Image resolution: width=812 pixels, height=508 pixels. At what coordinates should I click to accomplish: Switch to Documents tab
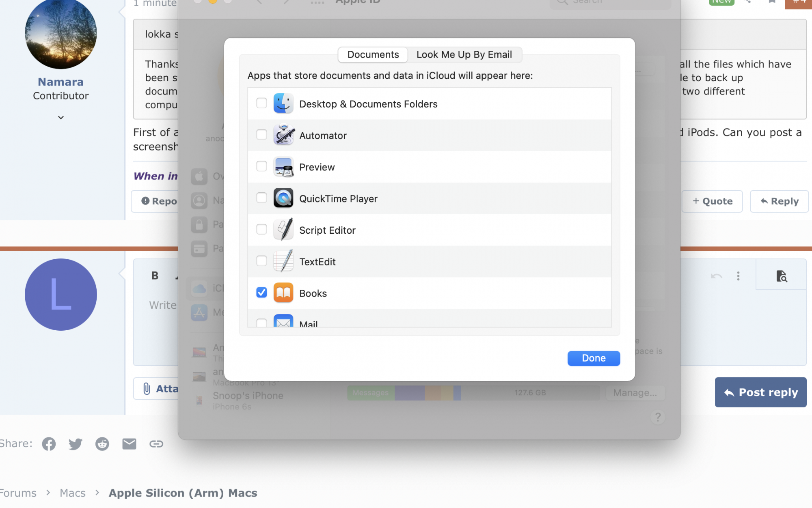click(373, 55)
